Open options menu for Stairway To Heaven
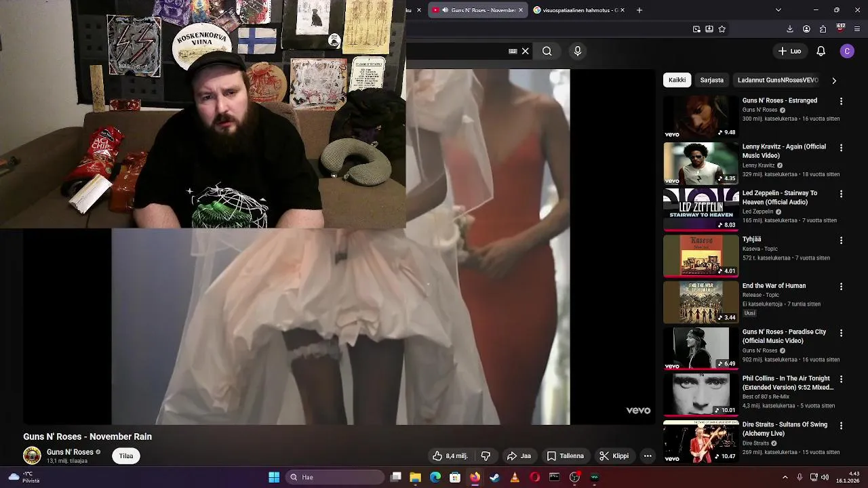The image size is (868, 488). [841, 194]
